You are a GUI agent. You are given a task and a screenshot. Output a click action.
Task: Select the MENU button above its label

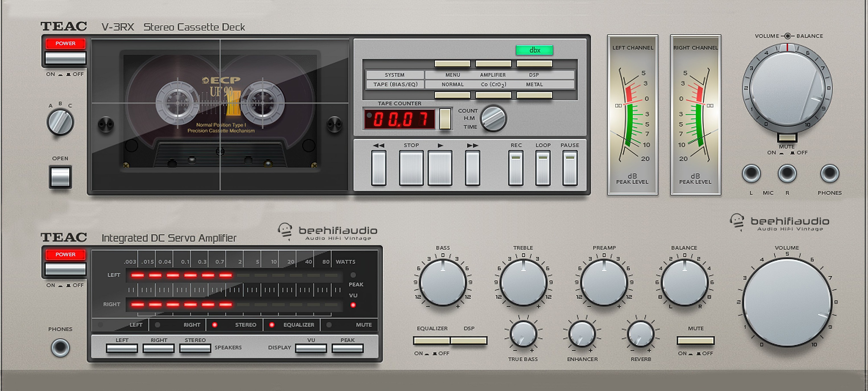tap(452, 64)
